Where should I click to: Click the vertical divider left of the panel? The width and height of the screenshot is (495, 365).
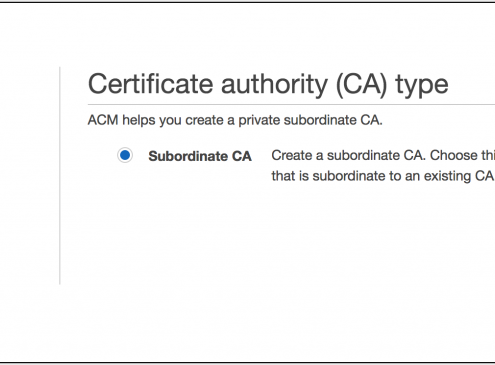(60, 176)
